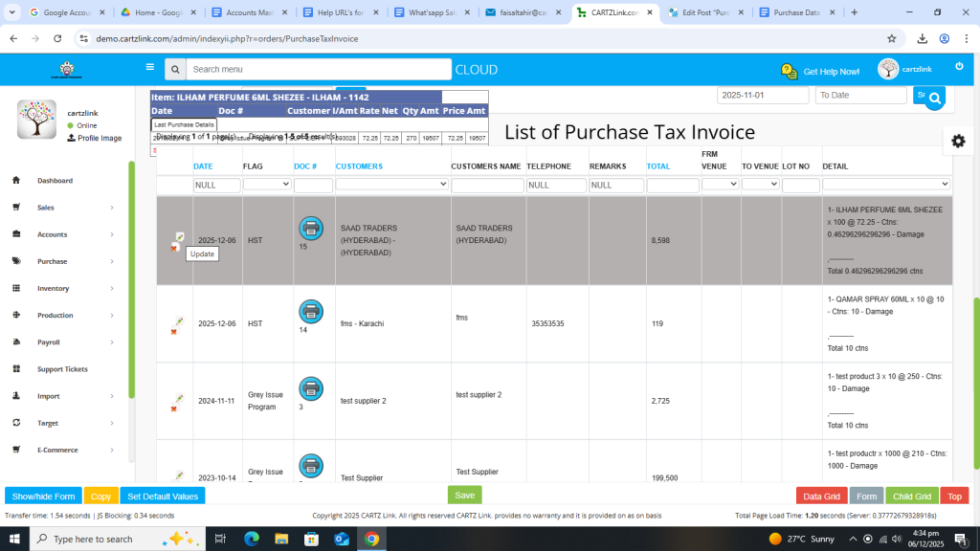Screen dimensions: 980x551
Task: Click the power logout icon in header
Action: (x=959, y=66)
